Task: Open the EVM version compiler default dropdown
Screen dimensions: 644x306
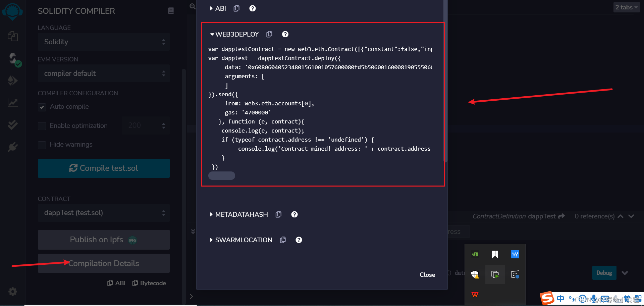Action: [104, 73]
